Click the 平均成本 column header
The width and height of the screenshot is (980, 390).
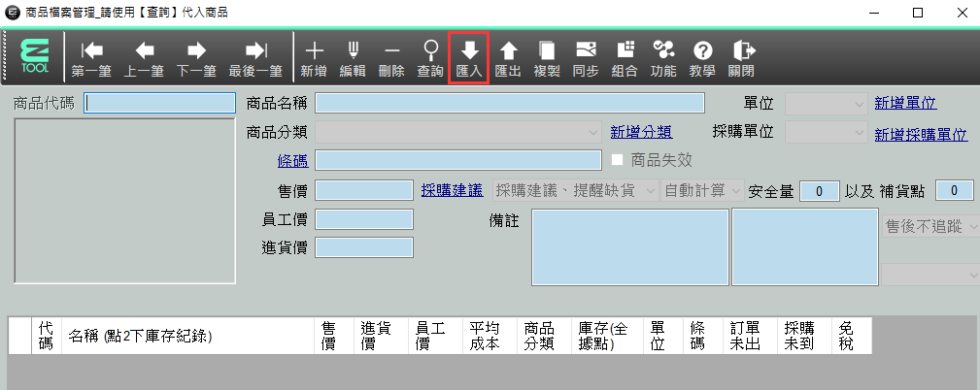click(x=490, y=336)
